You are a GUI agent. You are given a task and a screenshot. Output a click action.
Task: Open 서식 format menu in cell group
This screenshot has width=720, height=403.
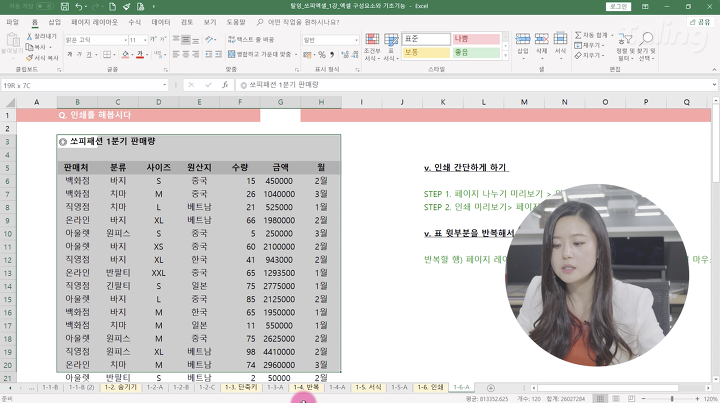pos(560,46)
